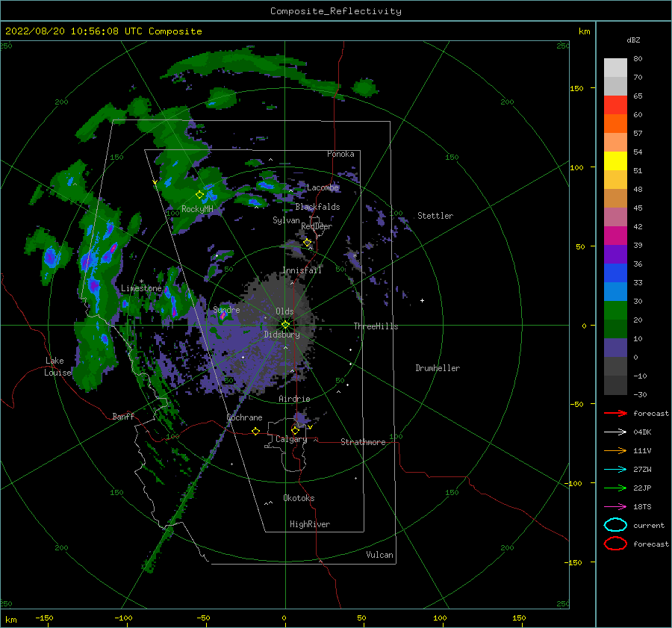Click the red forecast ellipse symbol
The height and width of the screenshot is (628, 672).
[615, 544]
